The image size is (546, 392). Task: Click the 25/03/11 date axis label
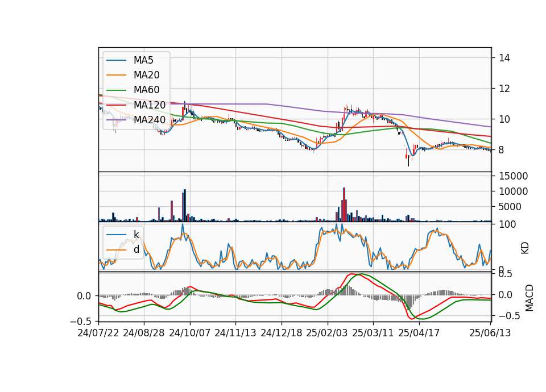[373, 333]
